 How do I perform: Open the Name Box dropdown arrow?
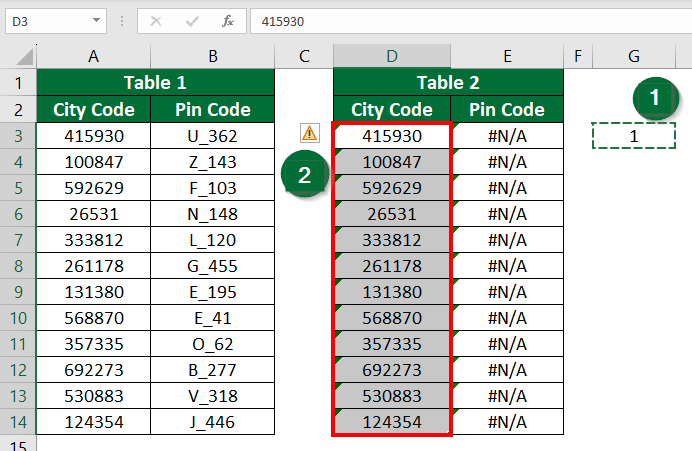96,20
